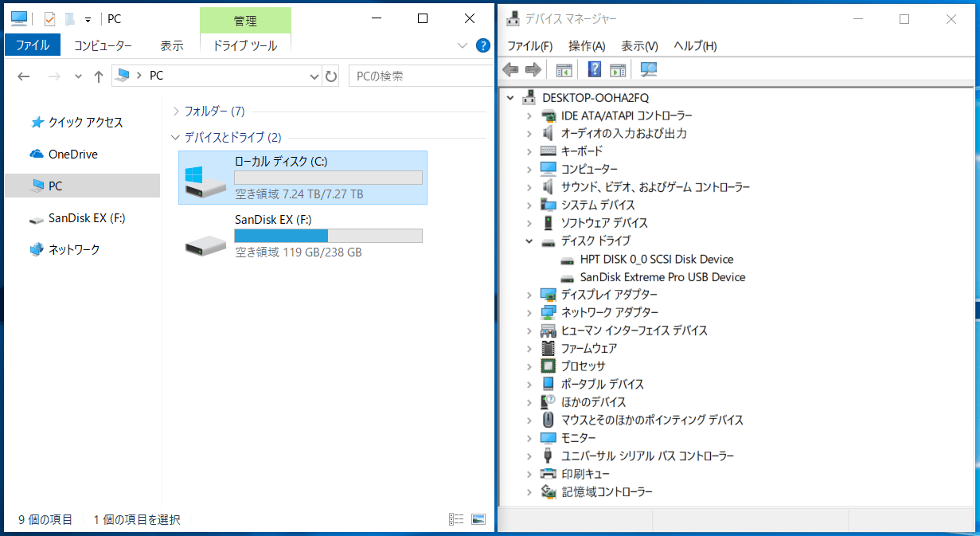Select the マウス pointing devices icon
Image resolution: width=980 pixels, height=536 pixels.
pyautogui.click(x=548, y=420)
